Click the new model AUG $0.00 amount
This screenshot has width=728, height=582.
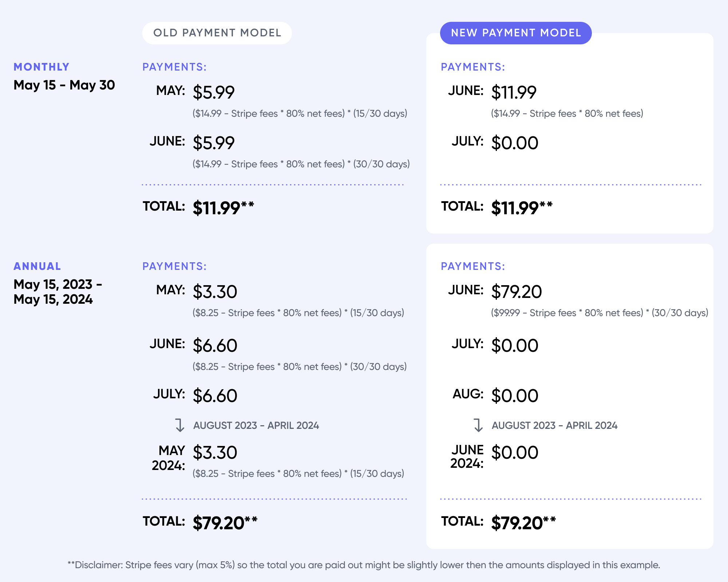(x=515, y=396)
